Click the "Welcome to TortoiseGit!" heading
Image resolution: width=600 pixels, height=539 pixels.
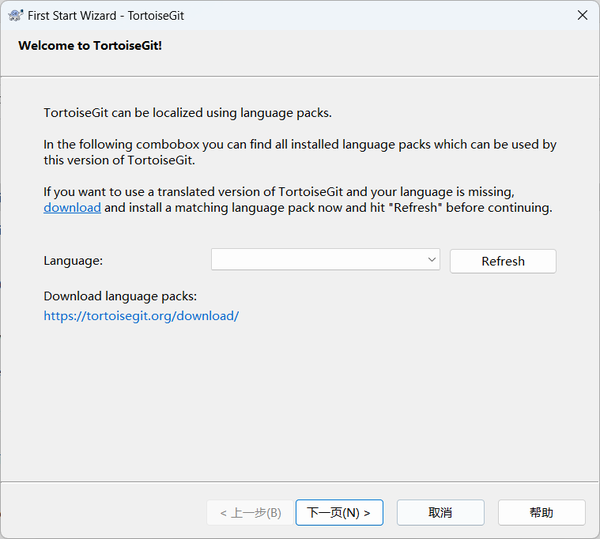click(x=90, y=46)
